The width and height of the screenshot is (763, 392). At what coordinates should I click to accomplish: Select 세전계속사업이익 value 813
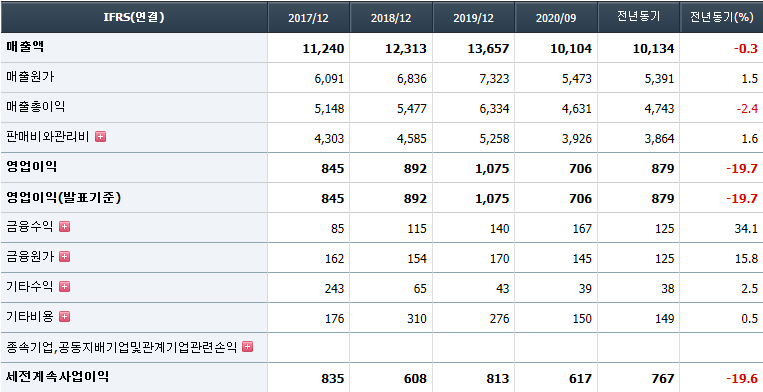(498, 378)
